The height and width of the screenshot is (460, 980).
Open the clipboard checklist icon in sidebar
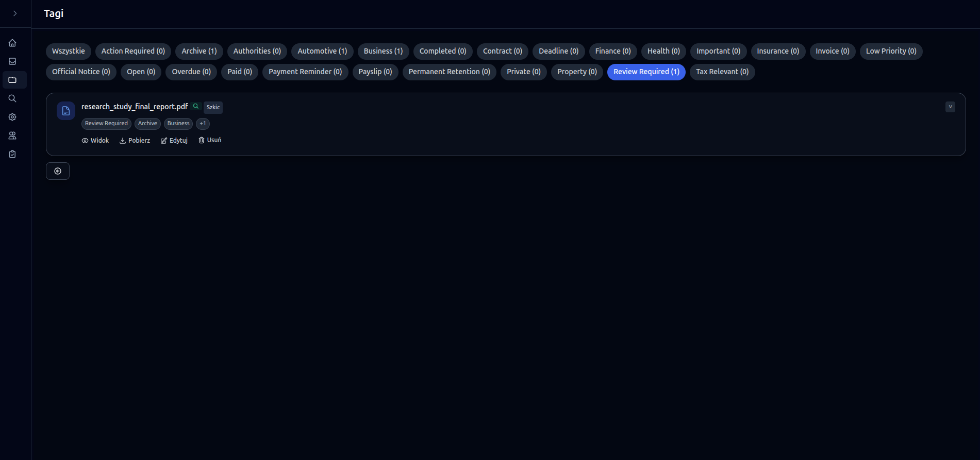[x=12, y=154]
